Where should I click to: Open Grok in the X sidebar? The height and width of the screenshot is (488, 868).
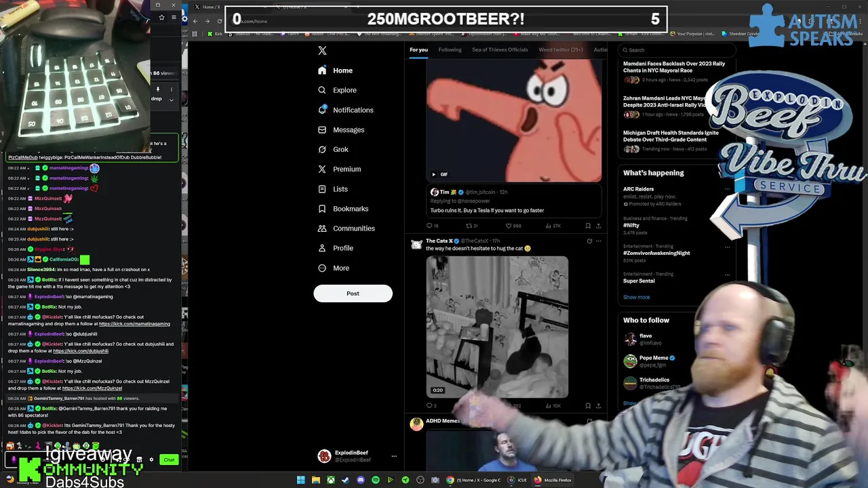click(333, 149)
